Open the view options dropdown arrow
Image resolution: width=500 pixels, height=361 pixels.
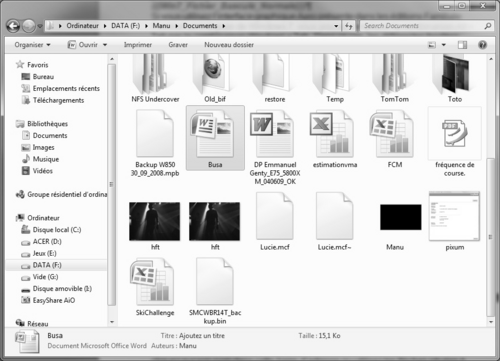[444, 45]
